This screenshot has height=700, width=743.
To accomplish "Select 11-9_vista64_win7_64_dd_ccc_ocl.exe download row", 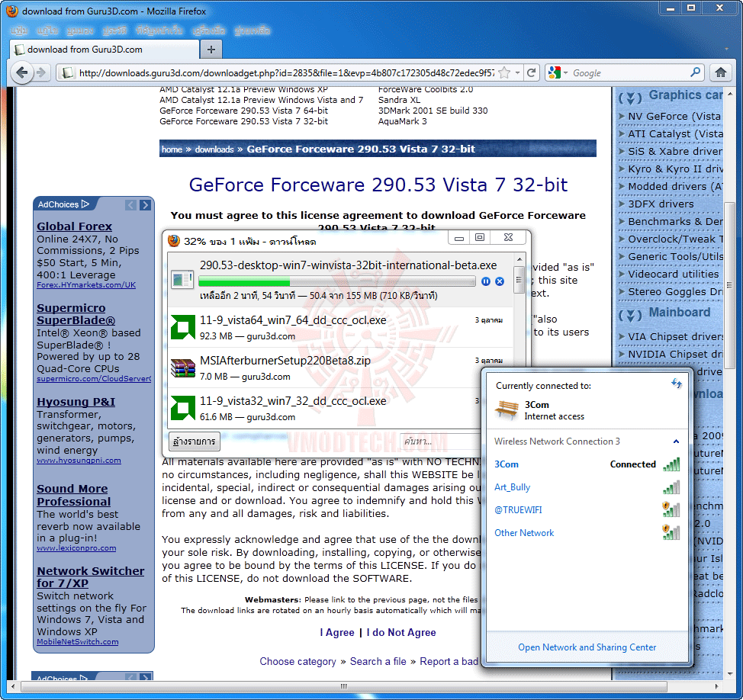I will tap(341, 327).
